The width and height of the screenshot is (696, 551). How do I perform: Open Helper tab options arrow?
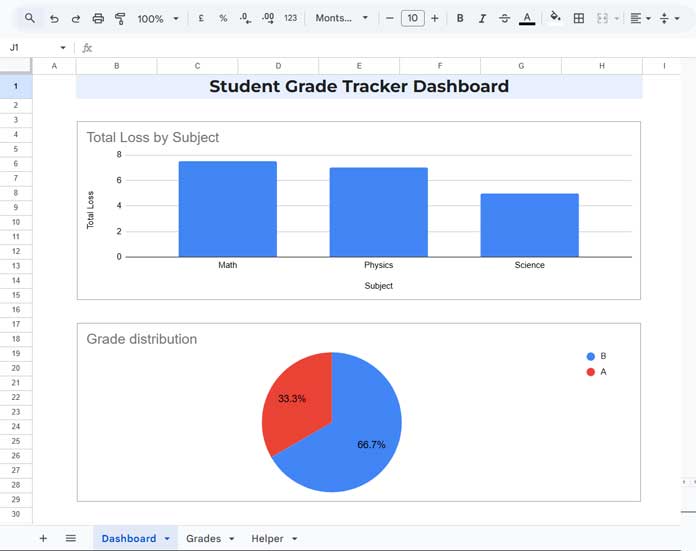click(x=295, y=539)
